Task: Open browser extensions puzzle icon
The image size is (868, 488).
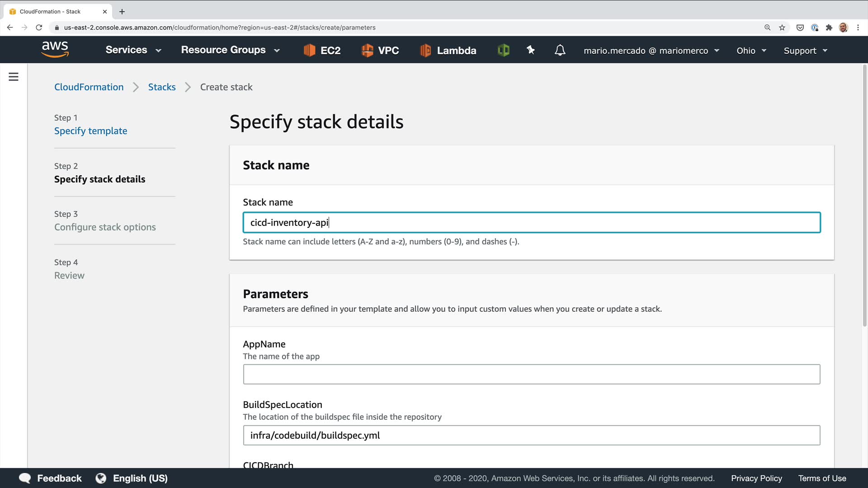Action: pyautogui.click(x=829, y=28)
